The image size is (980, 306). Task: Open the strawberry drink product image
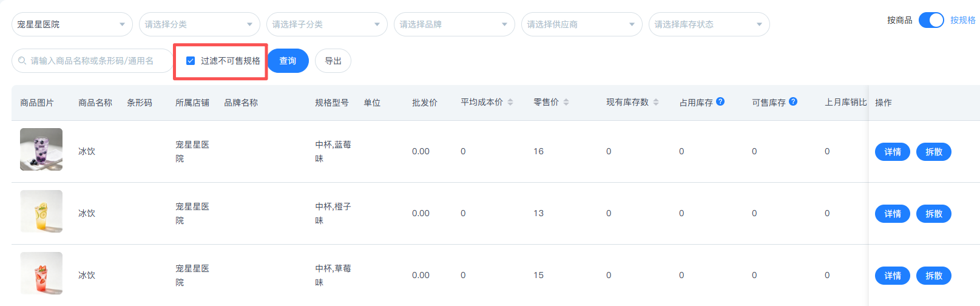point(41,273)
